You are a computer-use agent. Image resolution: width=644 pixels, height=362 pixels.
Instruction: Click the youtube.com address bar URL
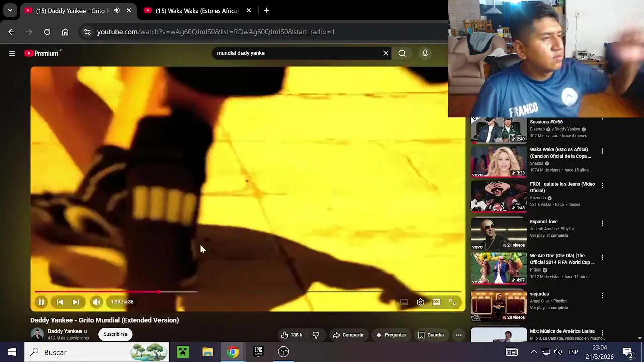[215, 32]
